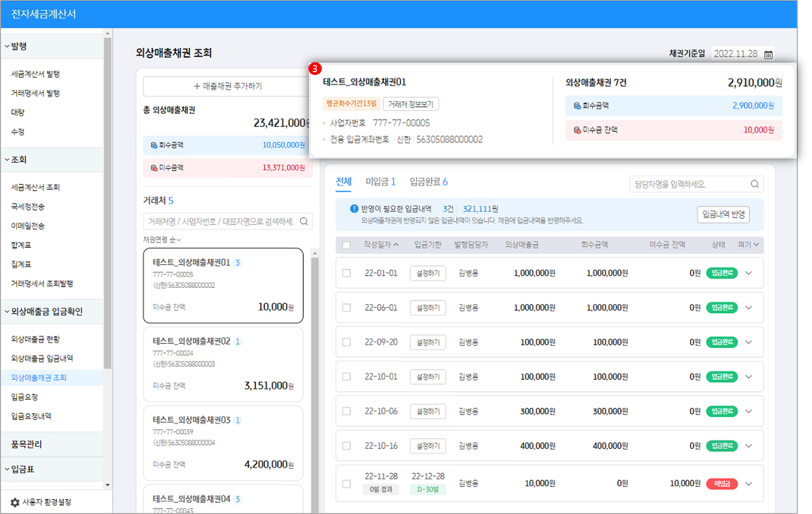Open 세금계산서 발행 menu item
The width and height of the screenshot is (812, 514).
(36, 74)
